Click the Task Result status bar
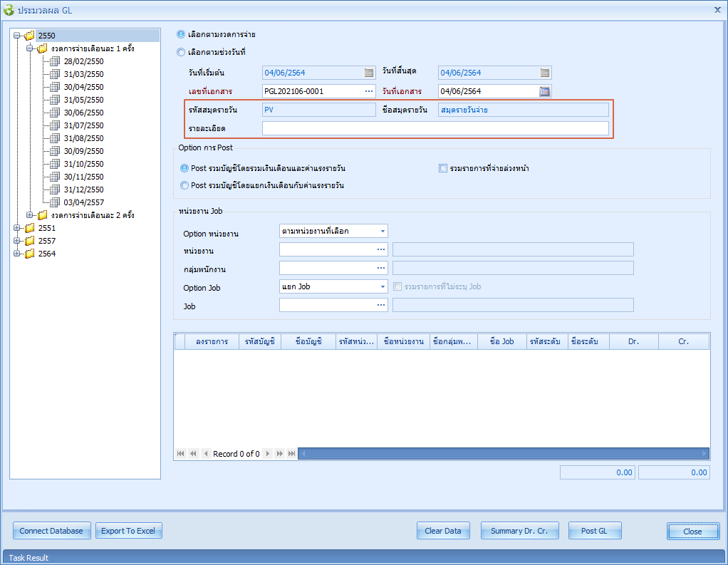Screen dimensions: 728x565 point(364,558)
